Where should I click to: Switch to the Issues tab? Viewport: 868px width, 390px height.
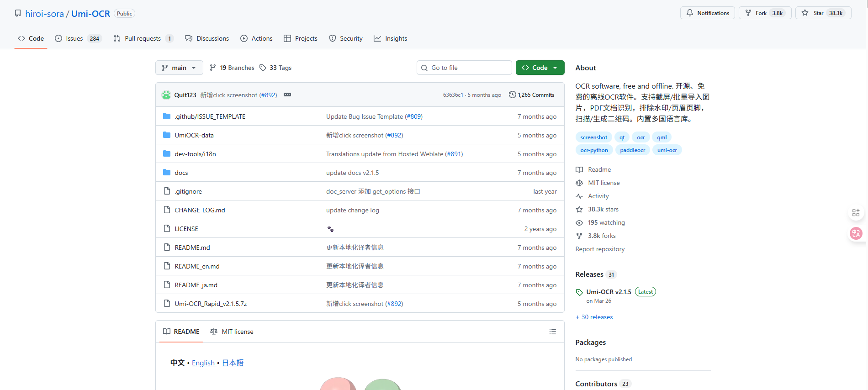pyautogui.click(x=78, y=38)
